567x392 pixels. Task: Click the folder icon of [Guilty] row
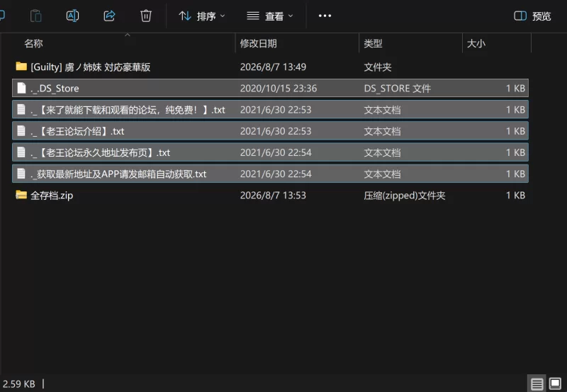coord(21,67)
